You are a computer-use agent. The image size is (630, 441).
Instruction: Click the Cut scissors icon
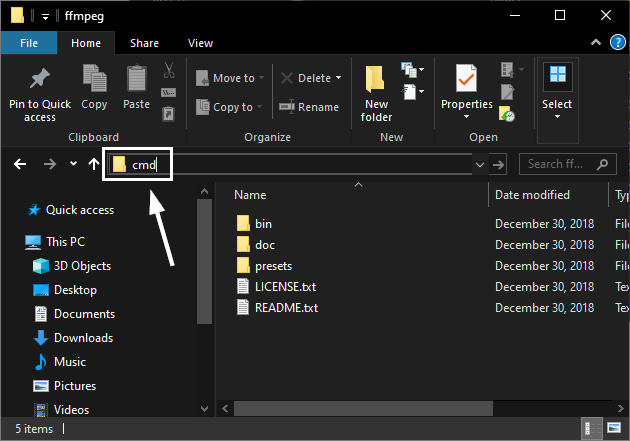pyautogui.click(x=169, y=72)
